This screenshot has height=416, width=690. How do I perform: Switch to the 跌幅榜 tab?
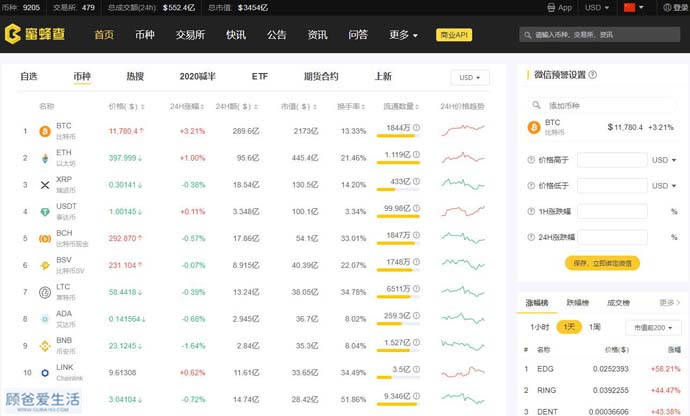577,303
